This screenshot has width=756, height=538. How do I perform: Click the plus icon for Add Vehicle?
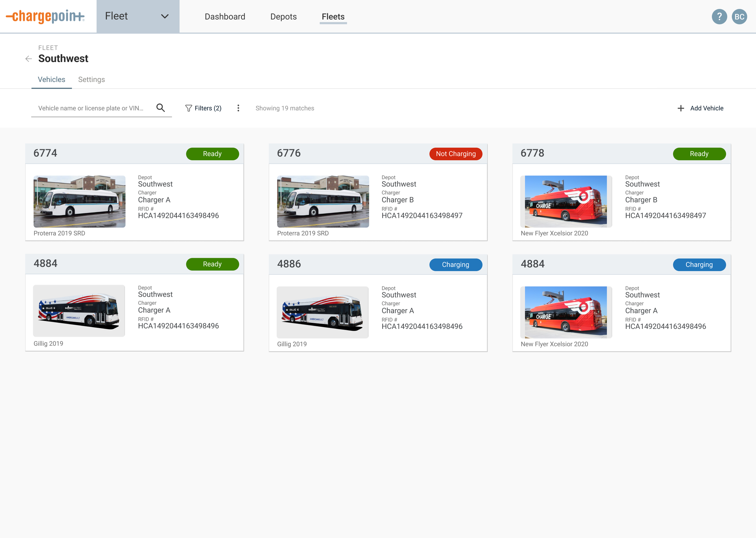[x=680, y=108]
